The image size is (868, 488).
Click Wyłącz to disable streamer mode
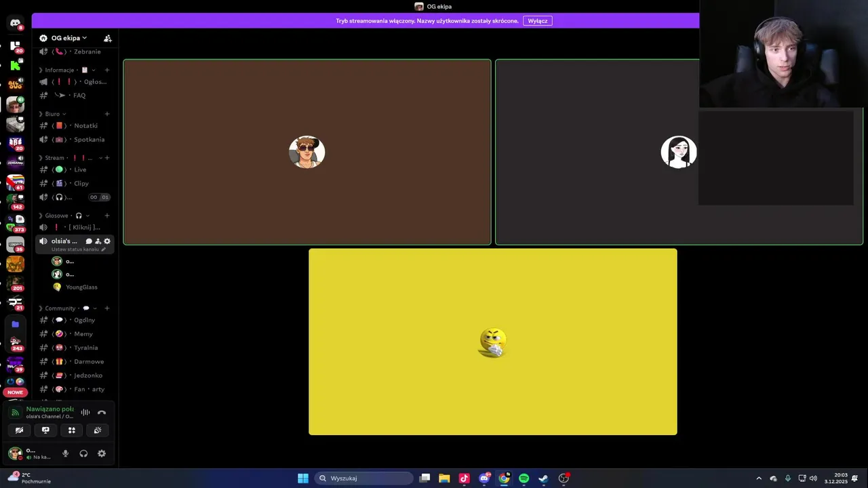pyautogui.click(x=538, y=21)
